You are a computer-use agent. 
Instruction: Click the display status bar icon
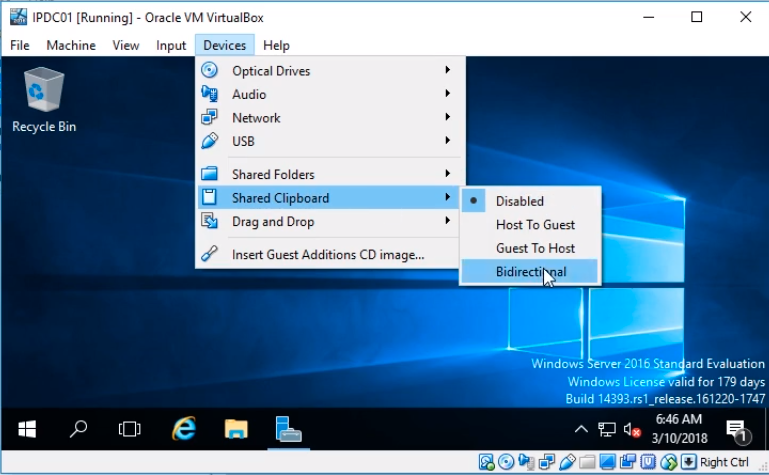point(608,462)
